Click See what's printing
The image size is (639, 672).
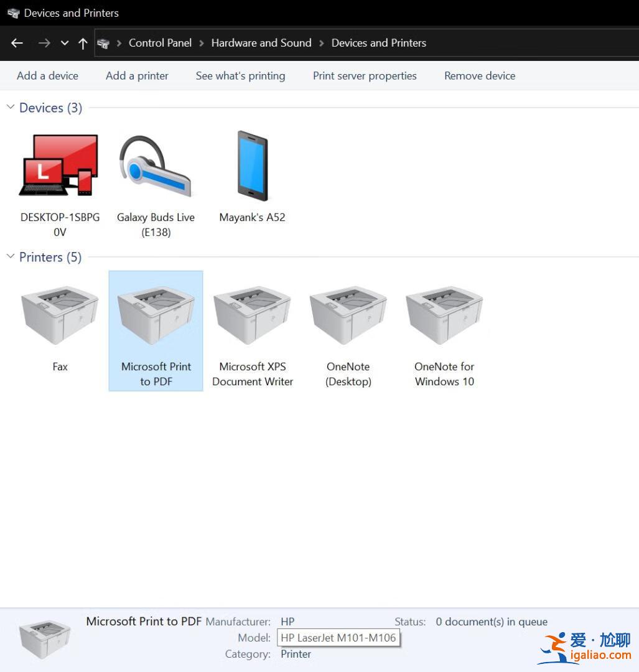[240, 75]
